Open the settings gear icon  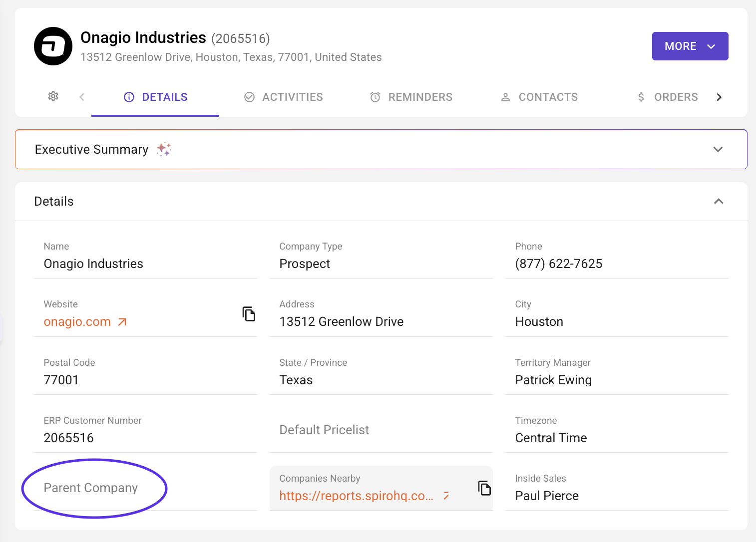pos(53,96)
